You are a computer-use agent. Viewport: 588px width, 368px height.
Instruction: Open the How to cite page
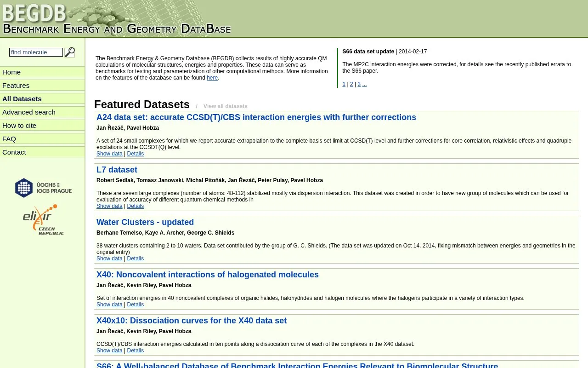42,126
